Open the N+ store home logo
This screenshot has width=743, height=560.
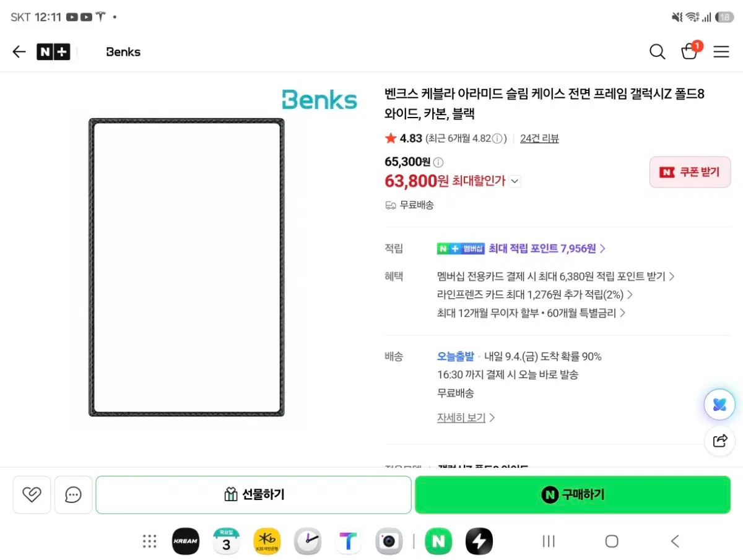[x=53, y=52]
